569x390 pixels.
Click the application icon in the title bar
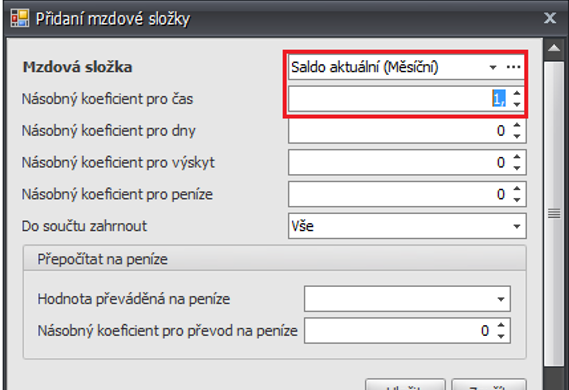pyautogui.click(x=20, y=17)
